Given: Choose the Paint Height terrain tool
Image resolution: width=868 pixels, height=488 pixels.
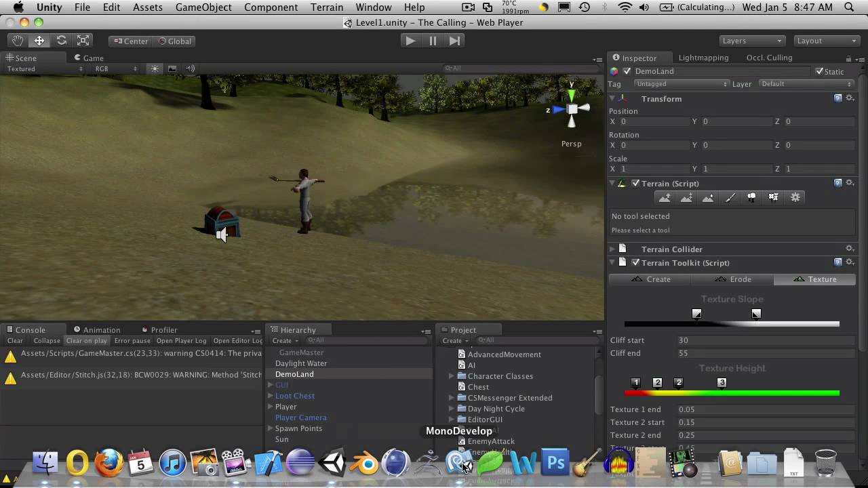Looking at the screenshot, I should tap(686, 197).
